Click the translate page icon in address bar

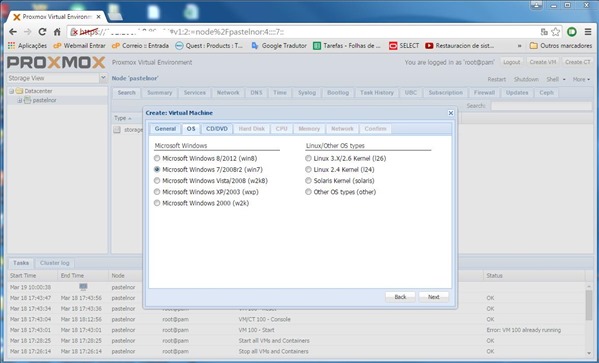click(544, 32)
